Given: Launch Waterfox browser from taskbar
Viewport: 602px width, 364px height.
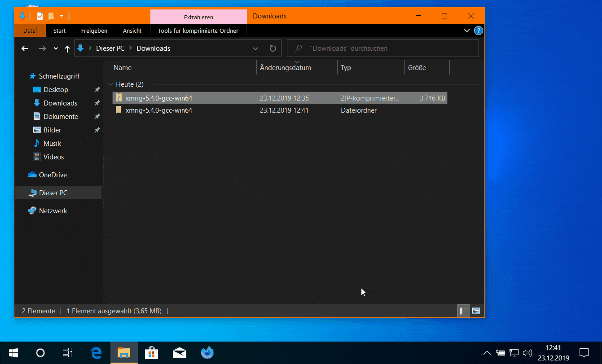Looking at the screenshot, I should (x=207, y=353).
